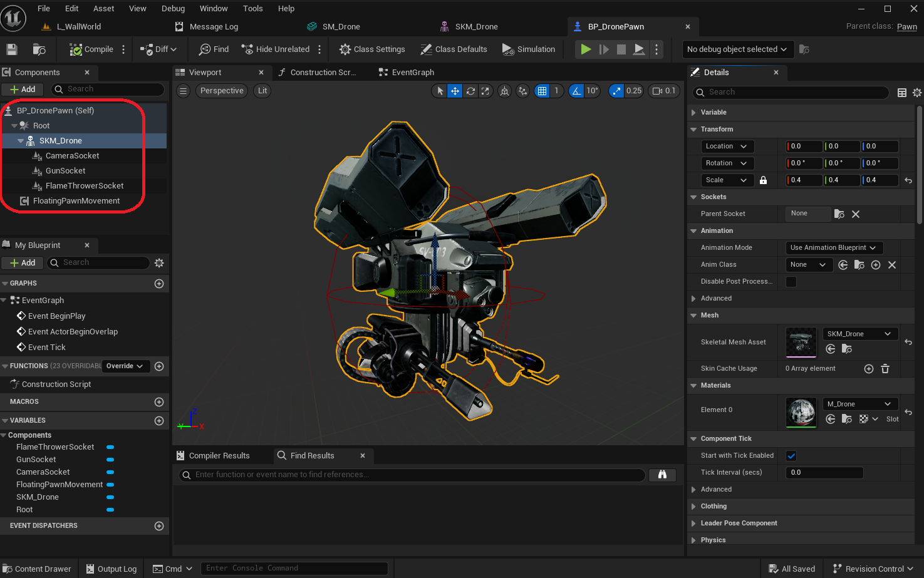Click the Compile button
The image size is (924, 578).
pos(91,49)
